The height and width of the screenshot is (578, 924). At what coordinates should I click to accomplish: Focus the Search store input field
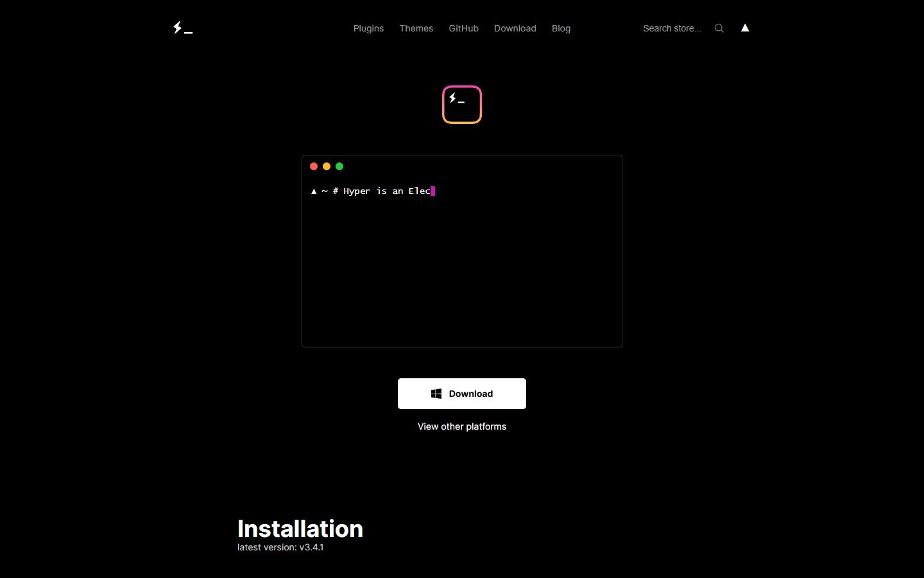[x=672, y=28]
